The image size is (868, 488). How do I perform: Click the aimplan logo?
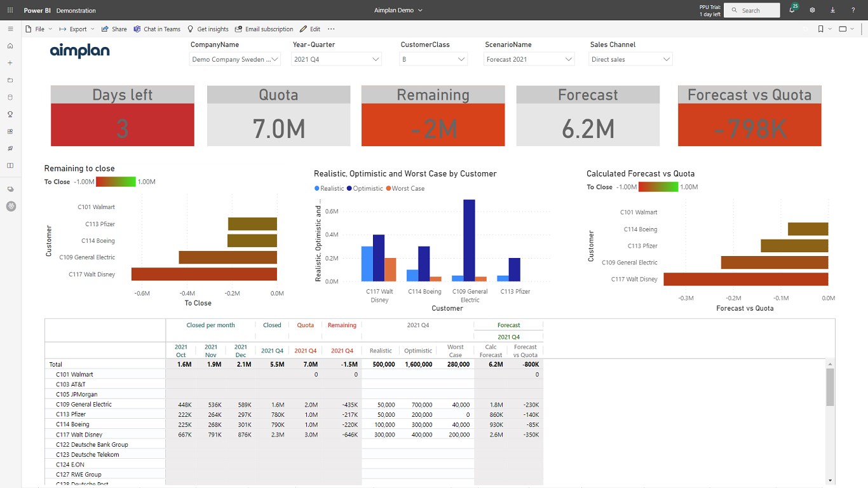pyautogui.click(x=80, y=51)
